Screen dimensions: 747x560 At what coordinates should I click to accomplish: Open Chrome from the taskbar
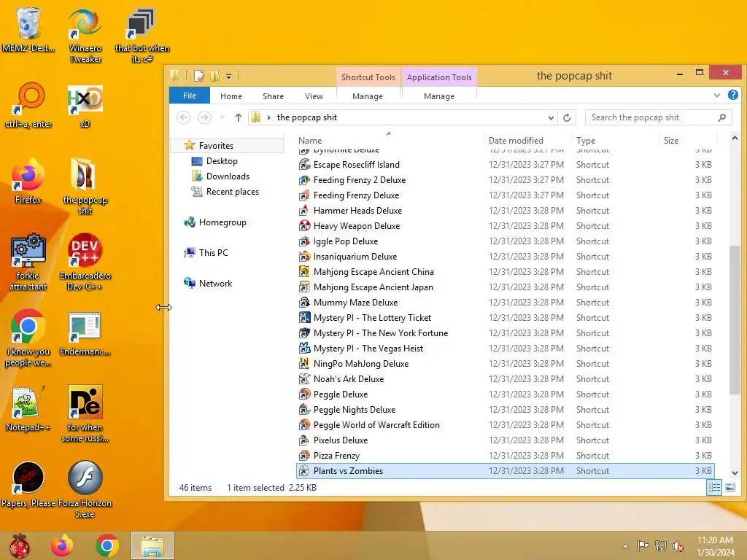tap(107, 545)
